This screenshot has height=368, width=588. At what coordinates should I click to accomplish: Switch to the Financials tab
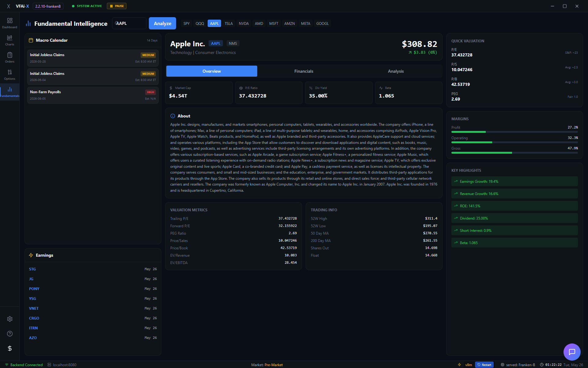(x=304, y=71)
